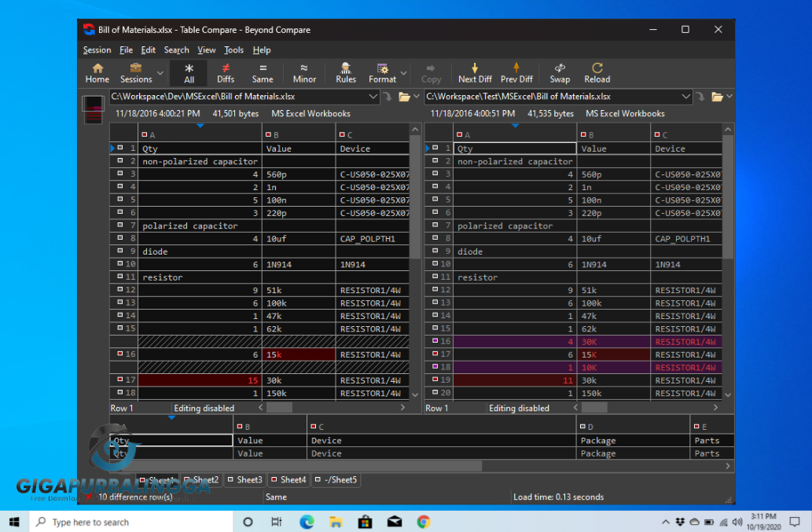Go to Prev Diff
This screenshot has width=812, height=532.
coord(516,73)
